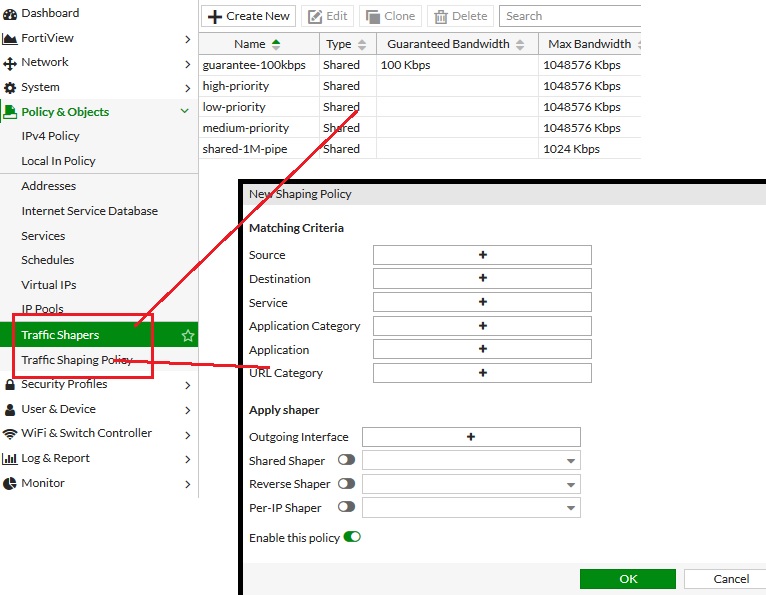This screenshot has height=595, width=766.
Task: Expand the User & Device chevron
Action: point(188,410)
